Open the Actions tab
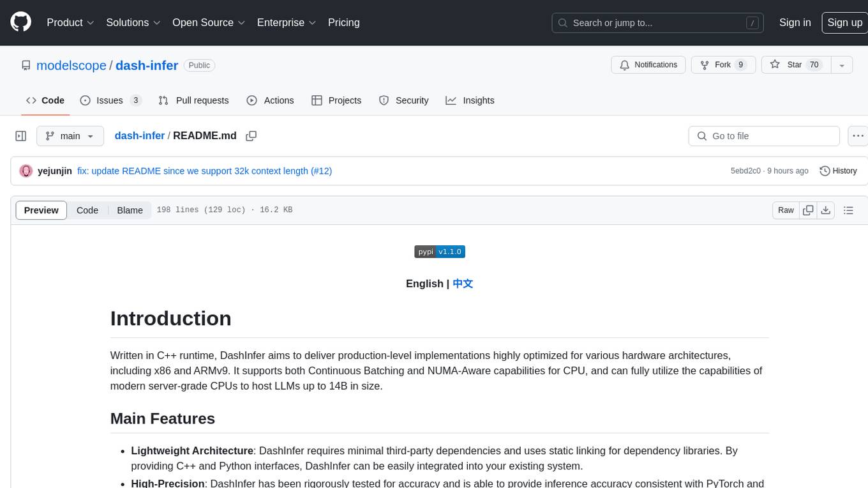The width and height of the screenshot is (868, 488). [270, 100]
